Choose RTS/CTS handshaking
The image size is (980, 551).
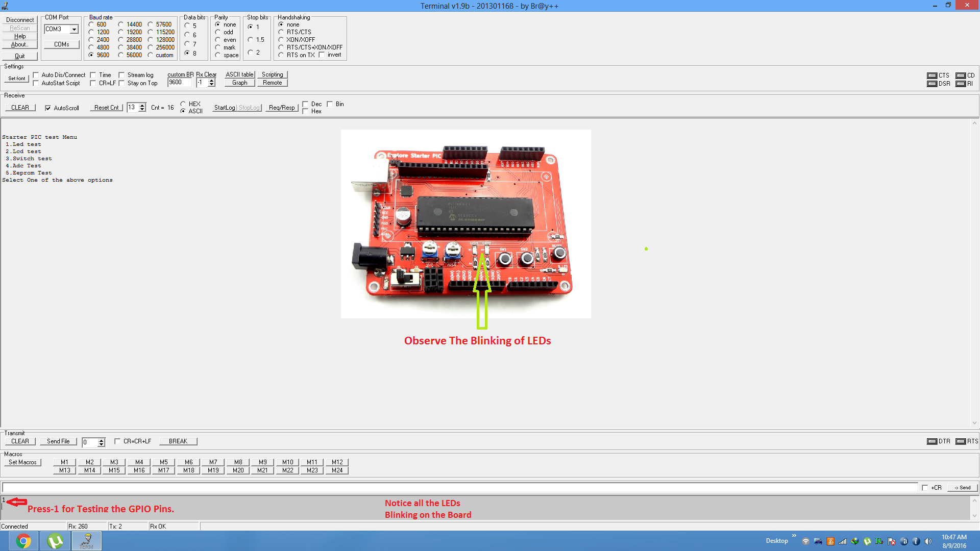pos(281,32)
